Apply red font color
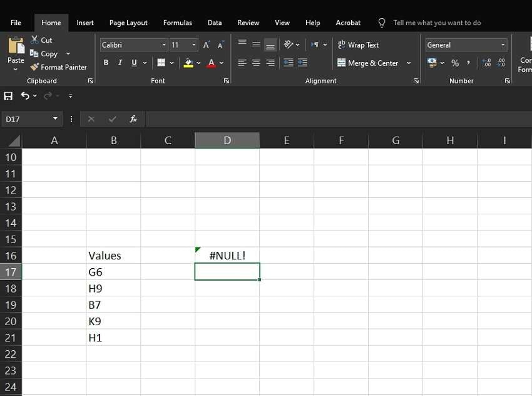 click(x=212, y=63)
